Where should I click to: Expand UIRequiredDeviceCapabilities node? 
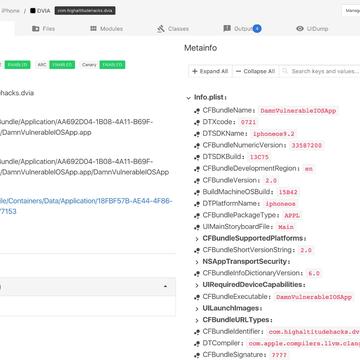(197, 285)
